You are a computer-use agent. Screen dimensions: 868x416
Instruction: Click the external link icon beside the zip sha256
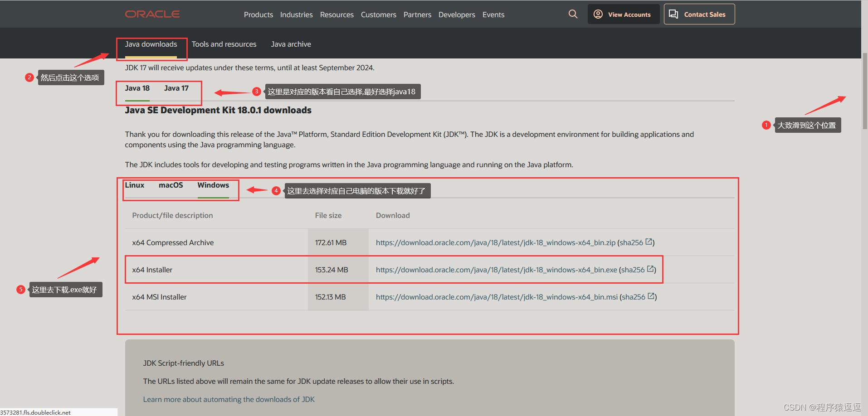tap(649, 242)
